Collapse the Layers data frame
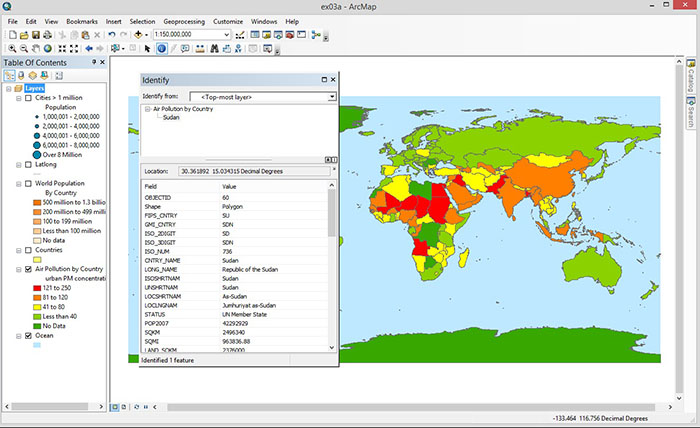The width and height of the screenshot is (700, 428). (8, 88)
